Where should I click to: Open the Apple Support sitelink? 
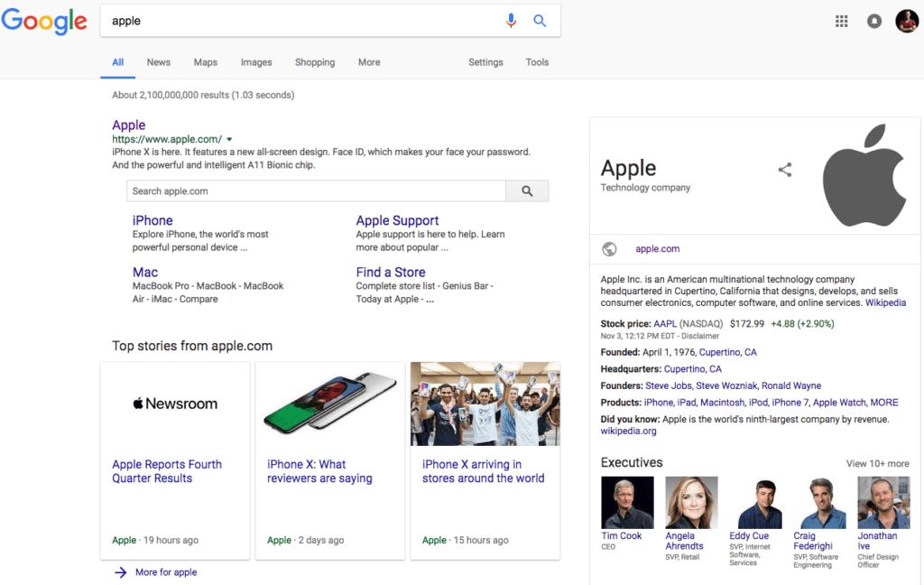[397, 220]
